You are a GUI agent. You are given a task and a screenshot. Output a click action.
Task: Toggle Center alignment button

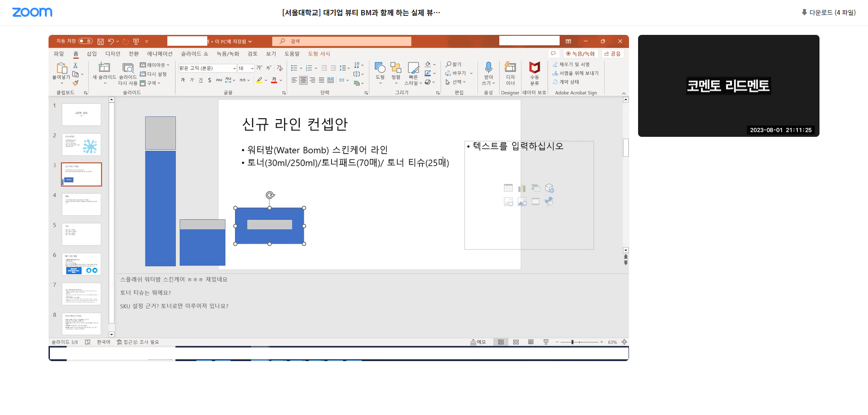(303, 80)
